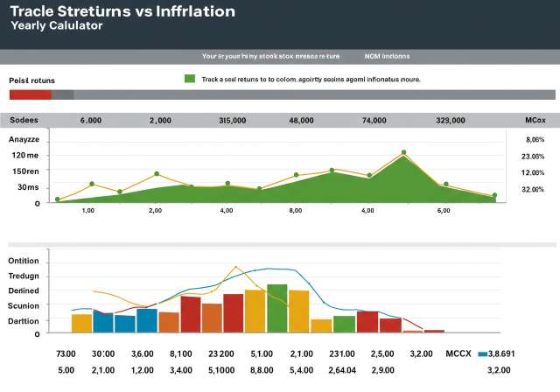Image resolution: width=560 pixels, height=392 pixels.
Task: Select the 329,000 header cell
Action: point(449,121)
